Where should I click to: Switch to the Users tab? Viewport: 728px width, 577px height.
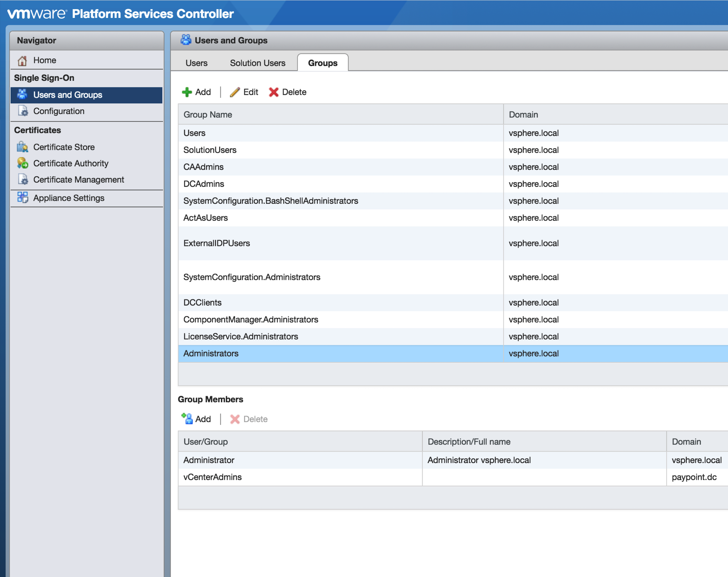196,63
